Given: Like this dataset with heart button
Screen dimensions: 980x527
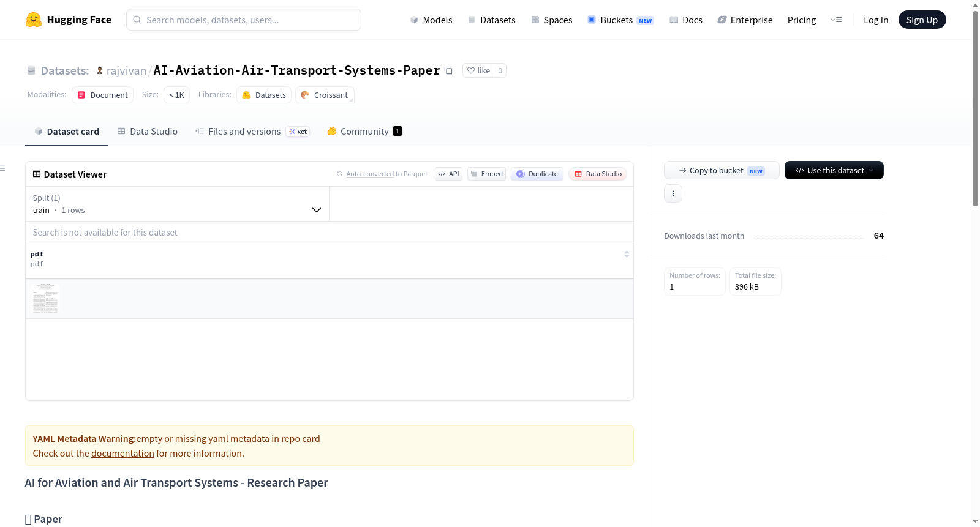Looking at the screenshot, I should pos(478,70).
